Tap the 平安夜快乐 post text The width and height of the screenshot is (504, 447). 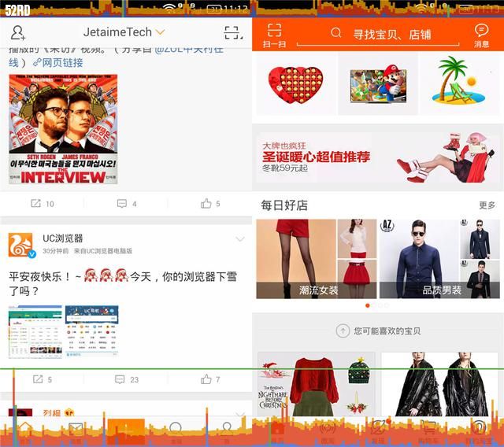pyautogui.click(x=123, y=283)
